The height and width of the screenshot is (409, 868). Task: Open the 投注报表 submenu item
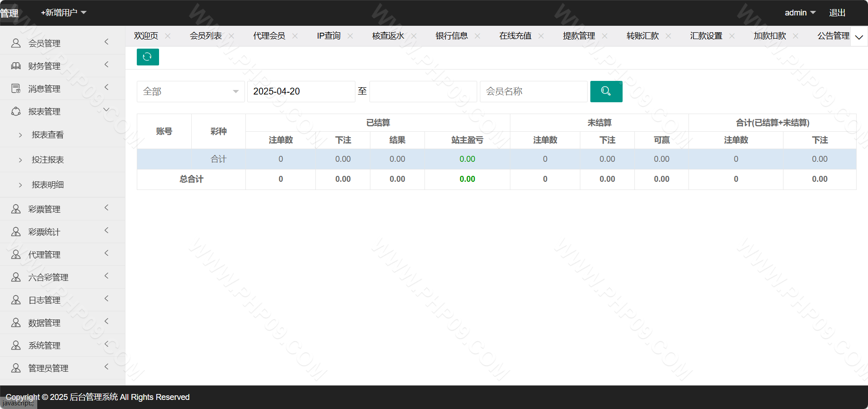point(48,160)
